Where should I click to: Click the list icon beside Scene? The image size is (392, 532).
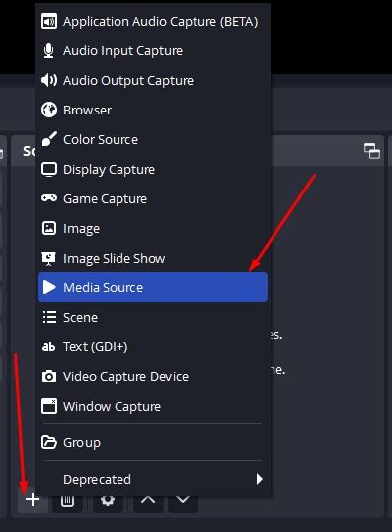point(49,317)
